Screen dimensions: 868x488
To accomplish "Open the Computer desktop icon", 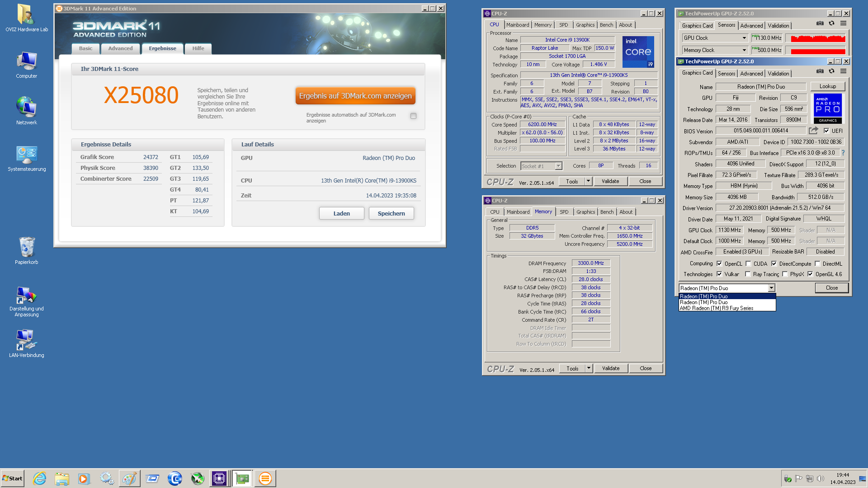I will (x=26, y=65).
